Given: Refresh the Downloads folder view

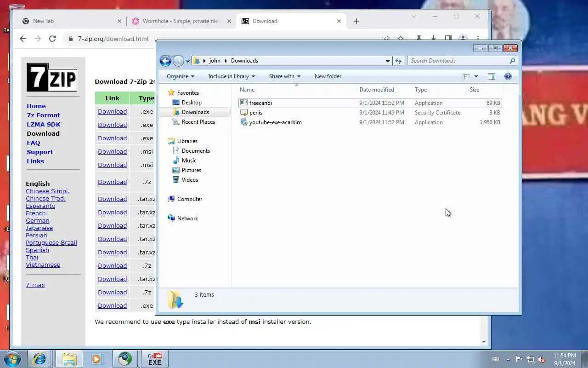Looking at the screenshot, I should point(398,61).
